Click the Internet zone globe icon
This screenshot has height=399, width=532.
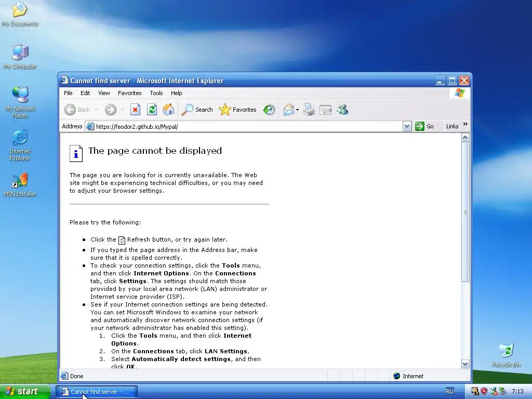coord(396,376)
